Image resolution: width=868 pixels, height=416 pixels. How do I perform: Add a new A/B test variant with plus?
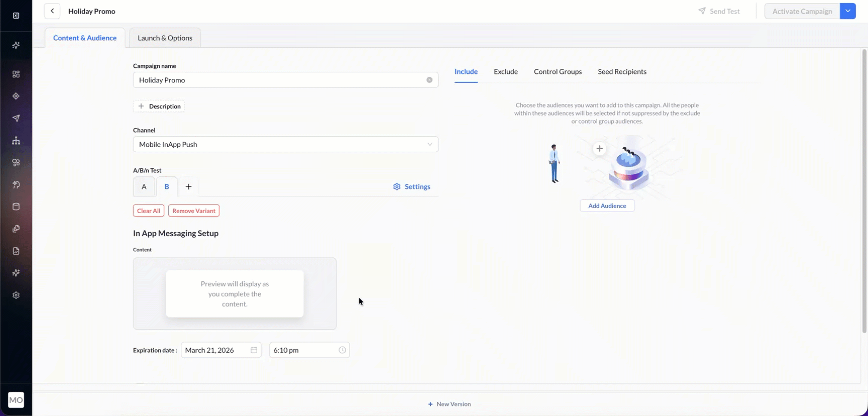tap(188, 187)
